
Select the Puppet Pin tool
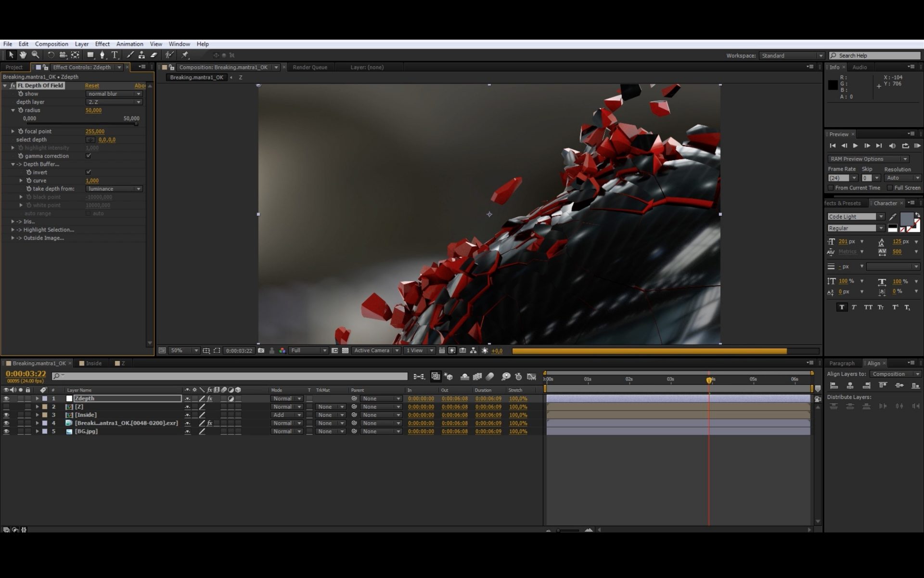185,55
